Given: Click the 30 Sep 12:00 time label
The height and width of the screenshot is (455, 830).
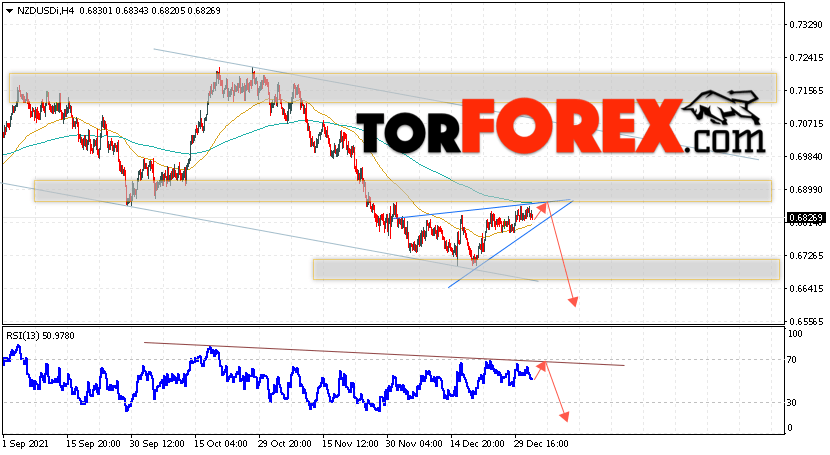Looking at the screenshot, I should 157,443.
